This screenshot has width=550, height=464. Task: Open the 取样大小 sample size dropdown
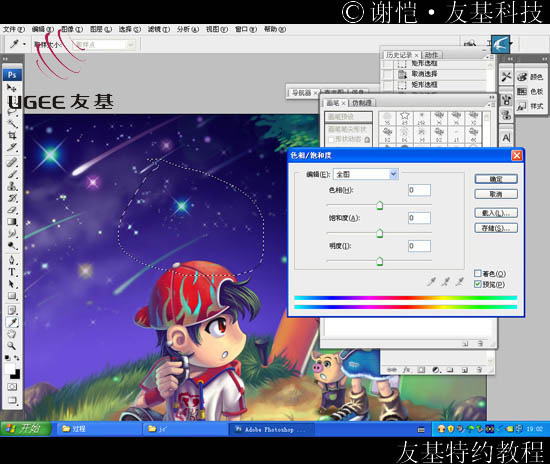click(104, 45)
